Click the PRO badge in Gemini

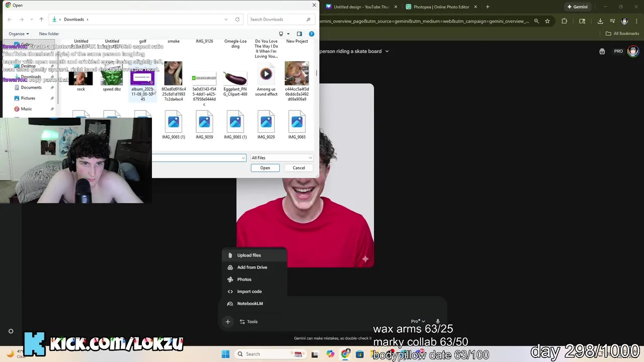(618, 51)
